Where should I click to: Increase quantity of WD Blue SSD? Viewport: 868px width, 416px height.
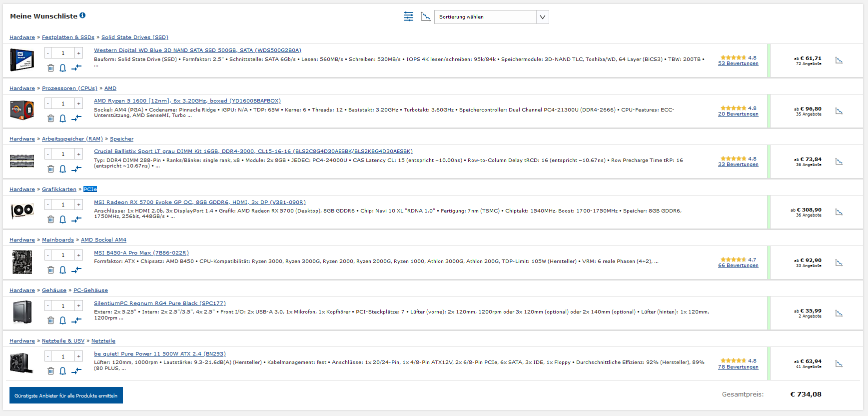[x=78, y=53]
